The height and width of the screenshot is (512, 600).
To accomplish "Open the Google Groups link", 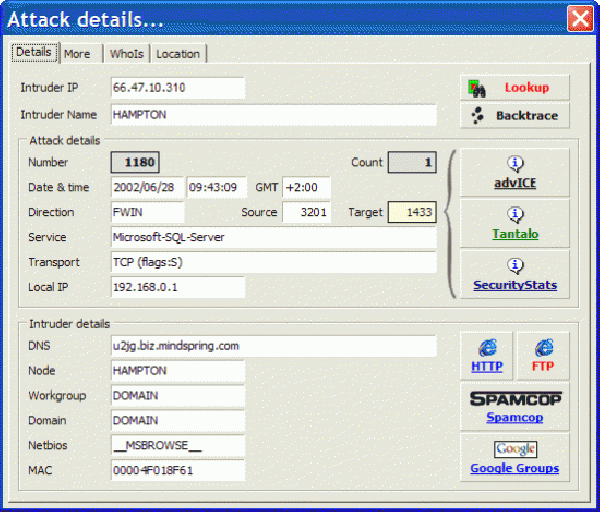I will [x=515, y=468].
